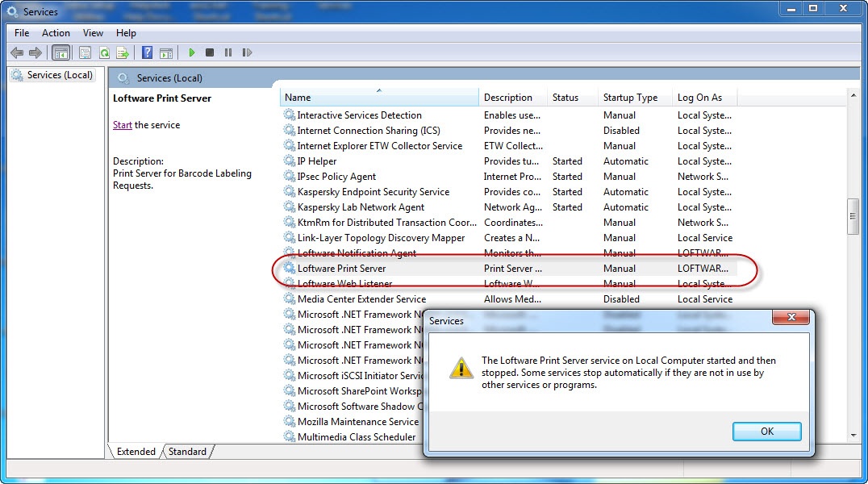Click the Started status in the IP Helper row
868x484 pixels.
[567, 161]
